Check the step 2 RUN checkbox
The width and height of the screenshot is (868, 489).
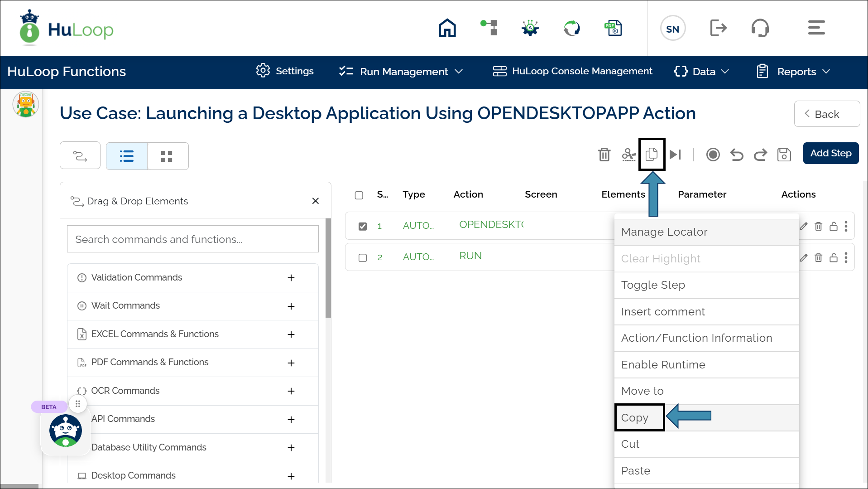pyautogui.click(x=363, y=257)
